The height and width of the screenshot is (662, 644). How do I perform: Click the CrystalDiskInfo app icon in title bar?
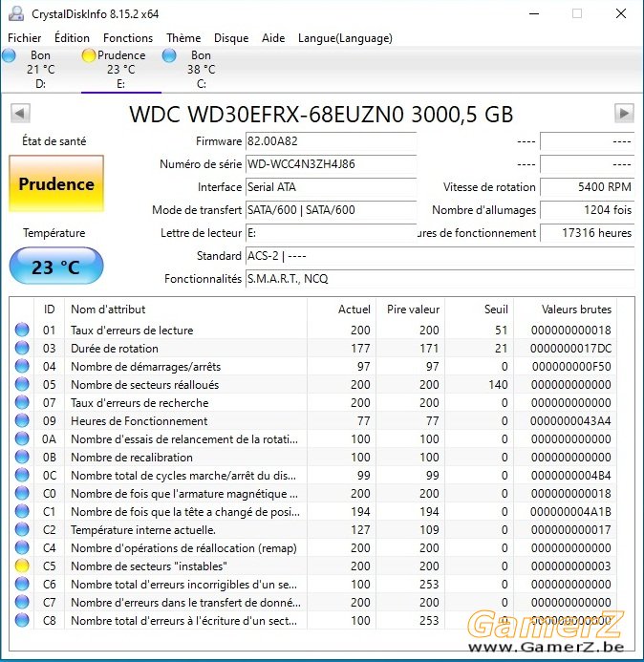tap(16, 14)
